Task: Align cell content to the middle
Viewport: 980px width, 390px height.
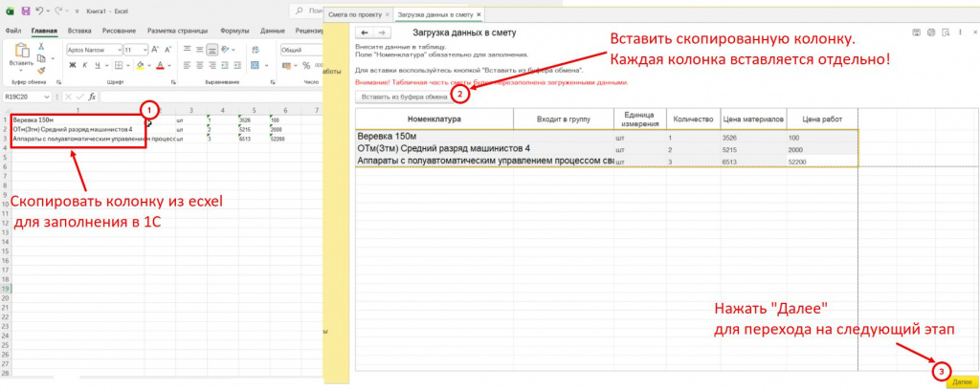Action: tap(199, 50)
